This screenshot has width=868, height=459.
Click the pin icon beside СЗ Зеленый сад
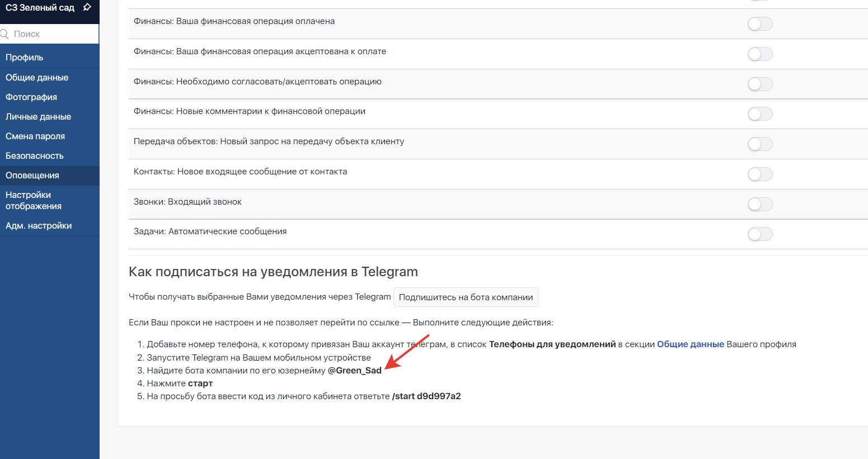point(87,8)
